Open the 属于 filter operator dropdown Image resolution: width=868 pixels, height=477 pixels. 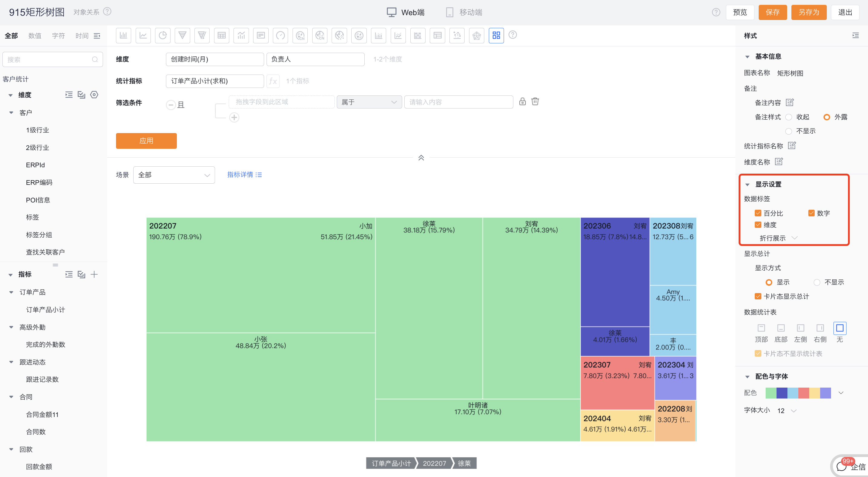(x=369, y=102)
